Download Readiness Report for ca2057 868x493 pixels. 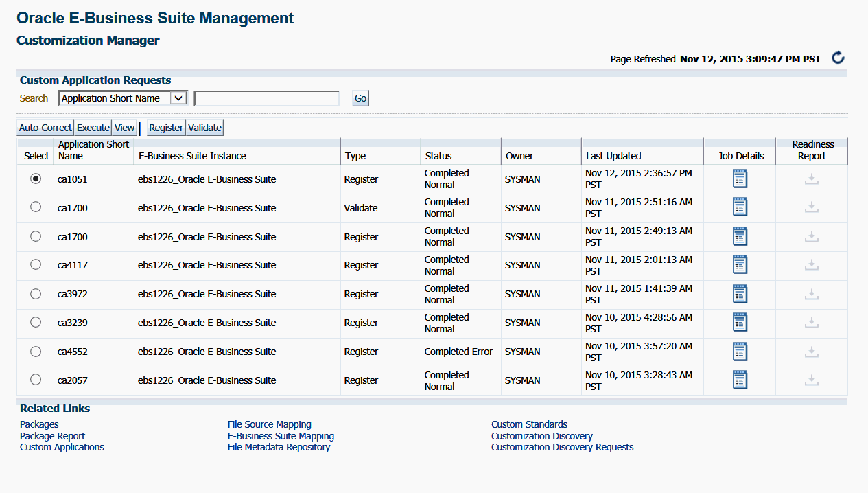[812, 380]
